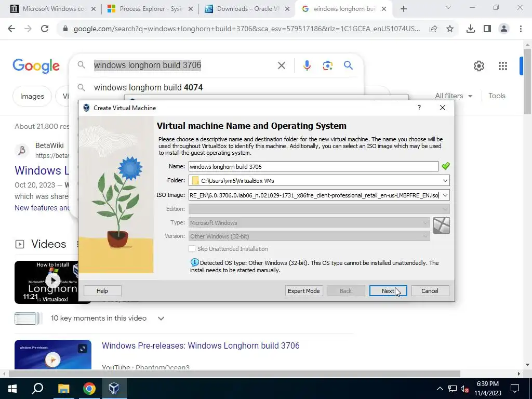Reload the Google page
The width and height of the screenshot is (532, 399).
click(x=45, y=29)
